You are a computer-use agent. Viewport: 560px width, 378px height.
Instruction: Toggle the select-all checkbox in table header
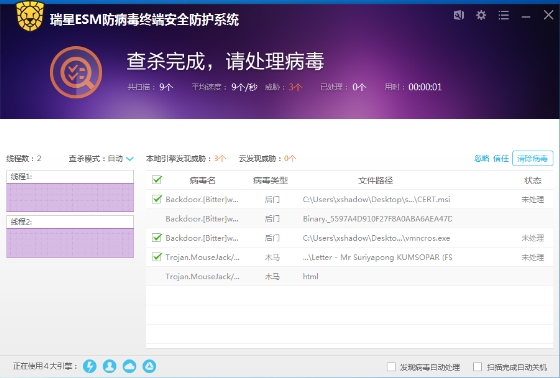point(157,180)
